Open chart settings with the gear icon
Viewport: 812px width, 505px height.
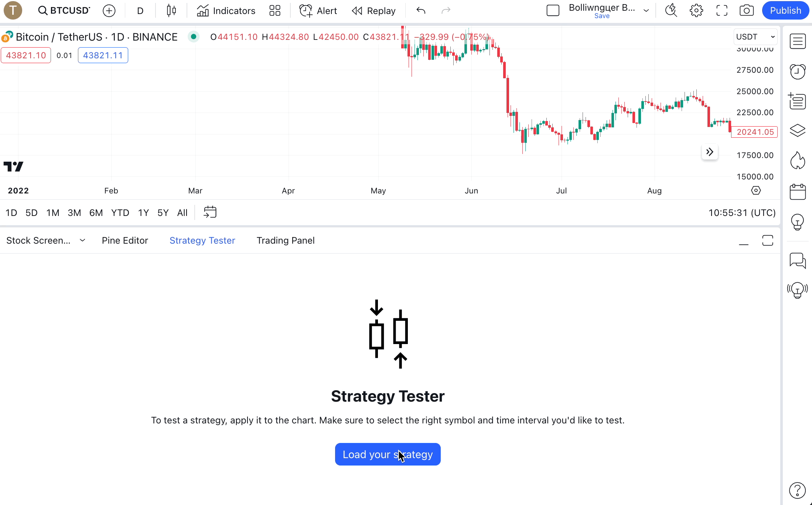coord(696,10)
